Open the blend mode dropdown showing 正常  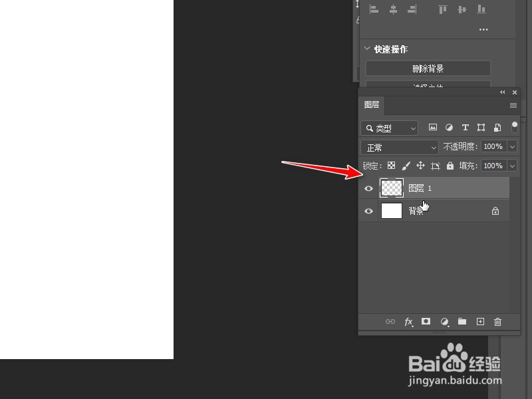(x=399, y=146)
